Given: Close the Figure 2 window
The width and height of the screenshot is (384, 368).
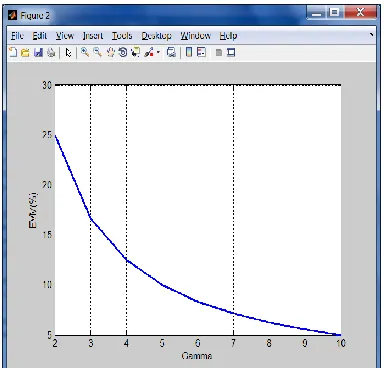Looking at the screenshot, I should (360, 13).
